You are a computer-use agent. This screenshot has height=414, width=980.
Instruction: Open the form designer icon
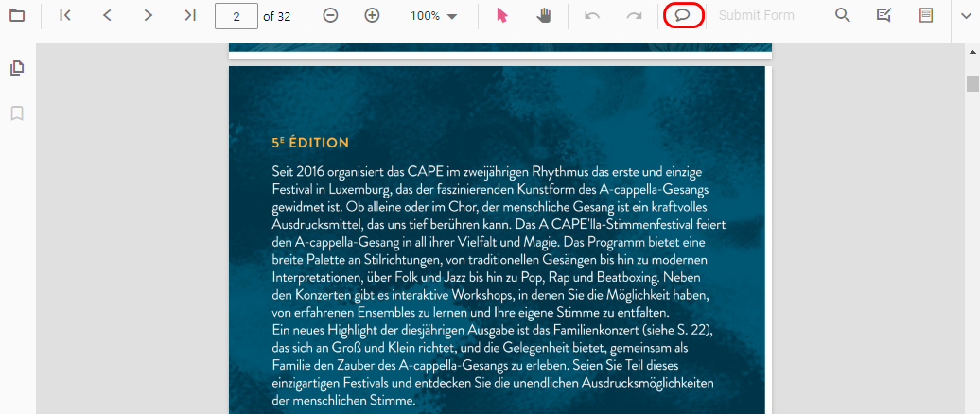pos(926,16)
